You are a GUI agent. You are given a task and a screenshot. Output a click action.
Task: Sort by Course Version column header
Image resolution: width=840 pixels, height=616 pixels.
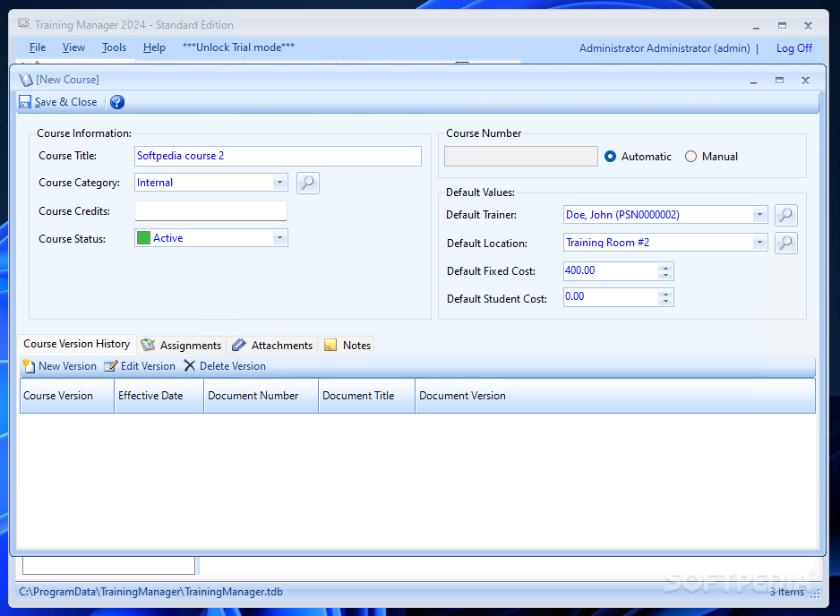pos(67,396)
